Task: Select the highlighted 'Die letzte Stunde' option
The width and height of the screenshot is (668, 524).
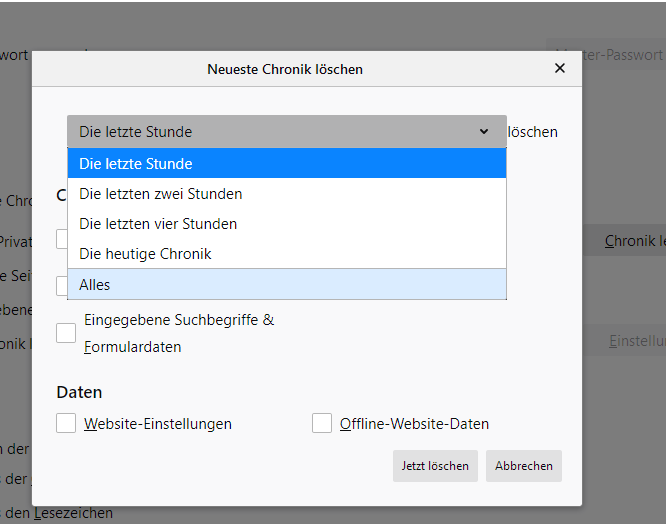Action: point(286,164)
